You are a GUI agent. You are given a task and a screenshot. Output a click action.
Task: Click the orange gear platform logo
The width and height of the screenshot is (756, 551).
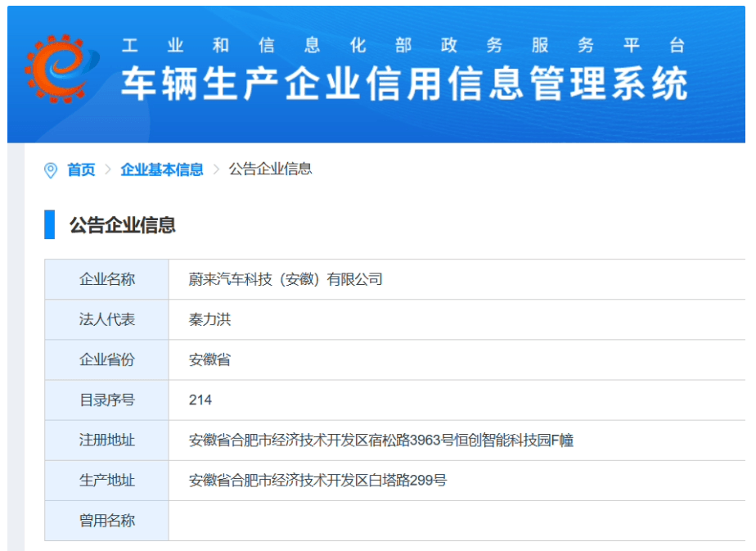(61, 68)
